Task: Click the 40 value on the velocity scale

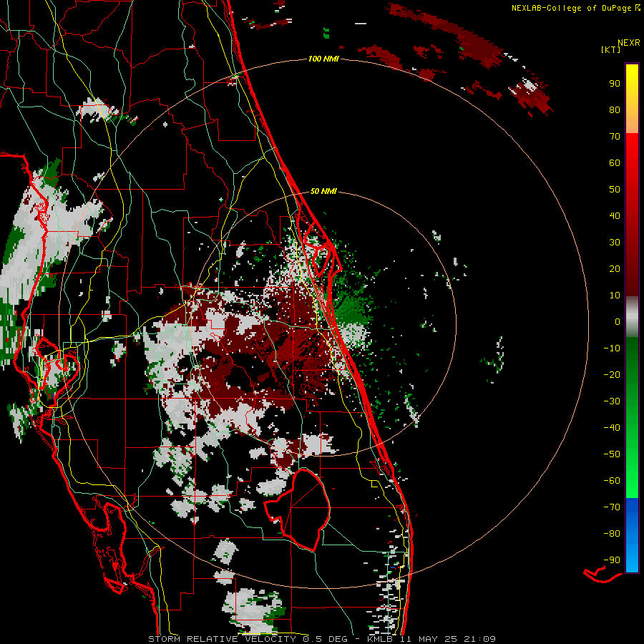Action: [x=615, y=216]
